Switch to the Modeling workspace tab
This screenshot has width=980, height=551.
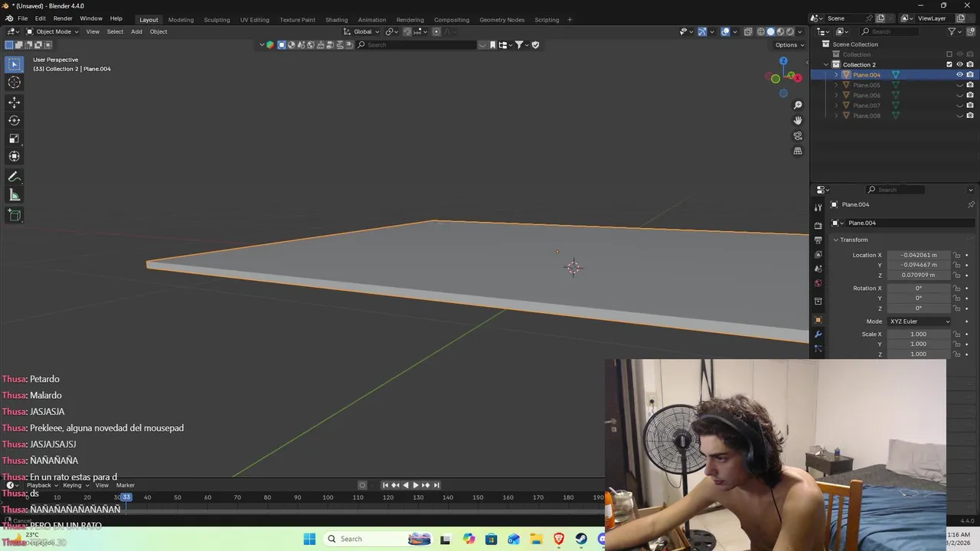point(181,19)
